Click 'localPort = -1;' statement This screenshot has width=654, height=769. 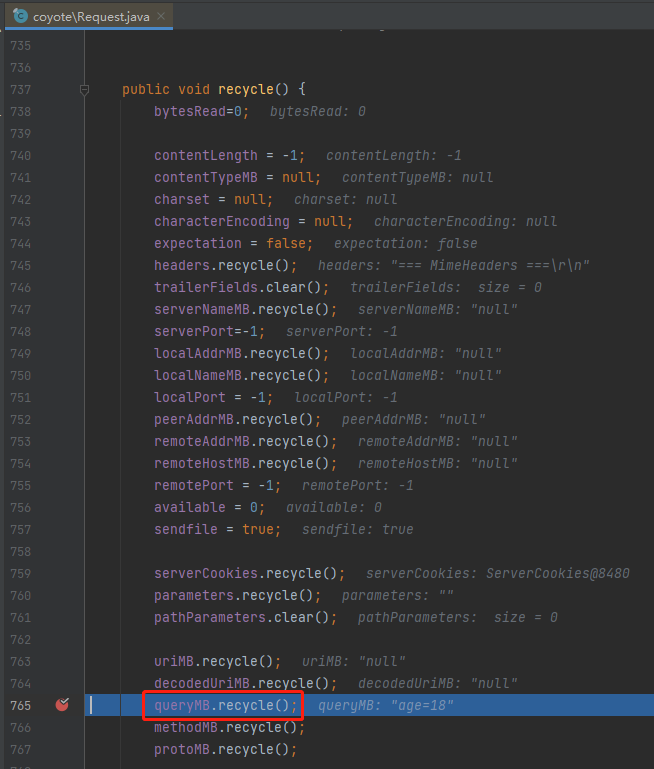click(213, 397)
